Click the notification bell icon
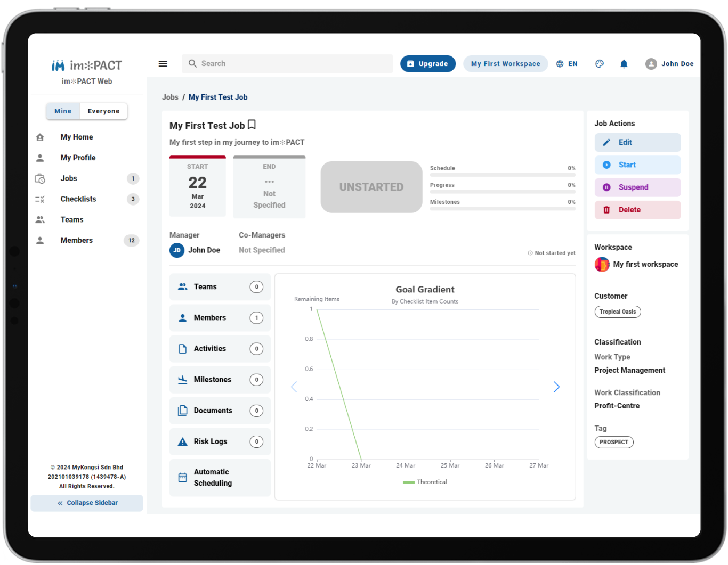This screenshot has width=728, height=565. pos(624,64)
